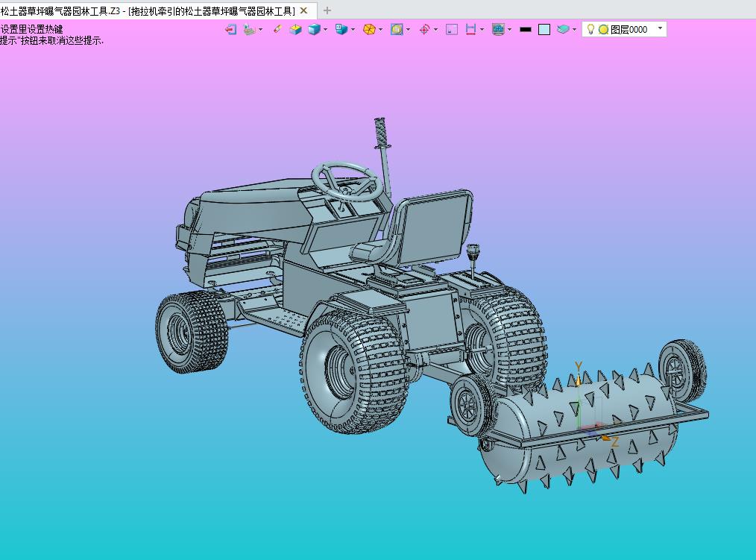Open a new tab with the plus button

coord(327,10)
